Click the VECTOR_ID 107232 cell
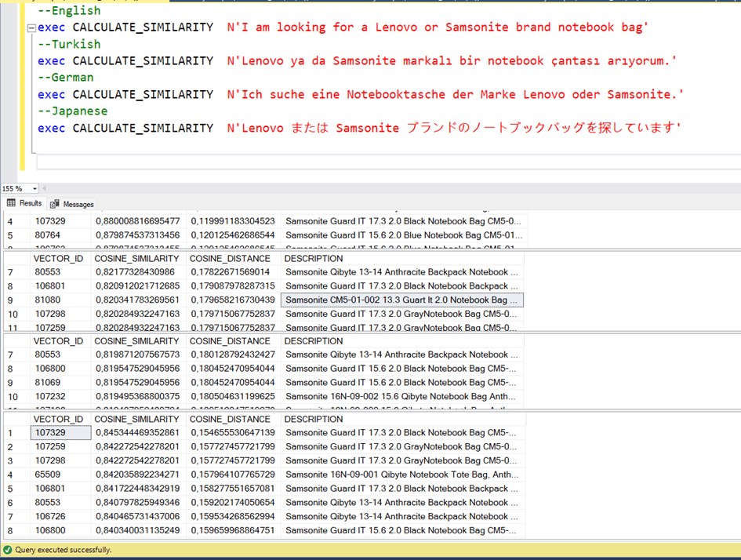This screenshot has height=560, width=741. [49, 398]
